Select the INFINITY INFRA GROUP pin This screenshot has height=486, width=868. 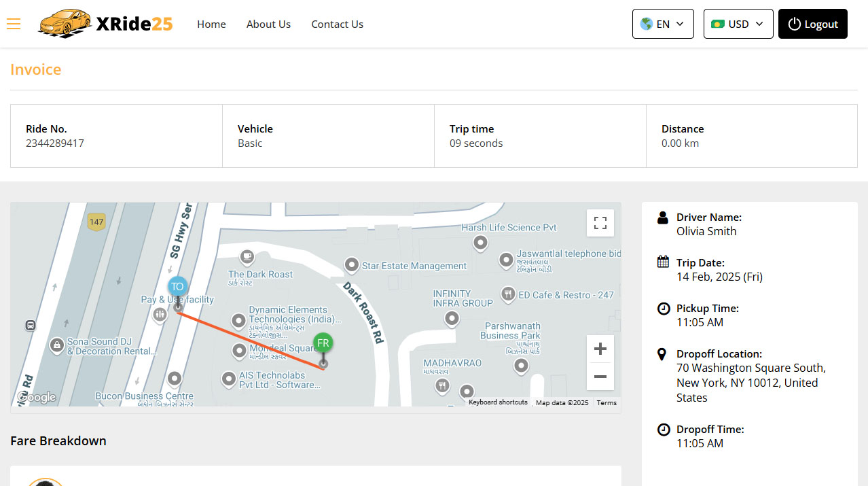(x=452, y=318)
